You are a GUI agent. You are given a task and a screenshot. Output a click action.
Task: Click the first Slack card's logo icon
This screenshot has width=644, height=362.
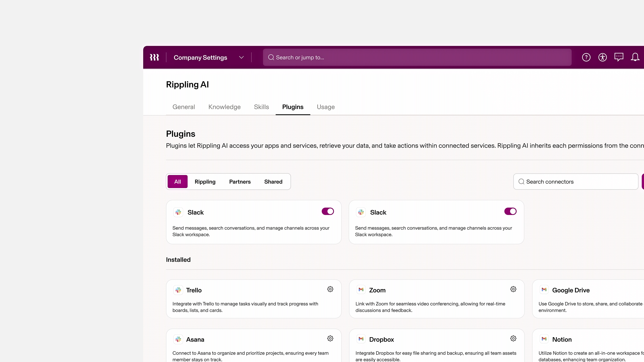click(178, 212)
